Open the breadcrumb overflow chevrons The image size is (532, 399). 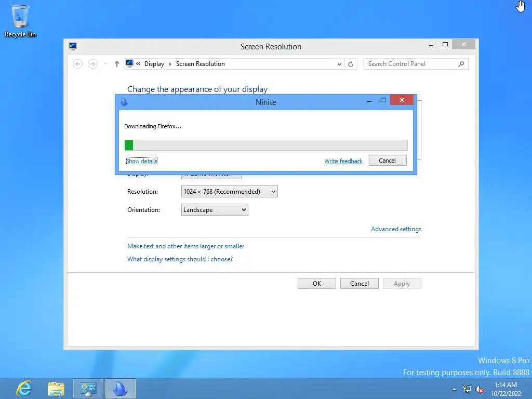click(138, 63)
